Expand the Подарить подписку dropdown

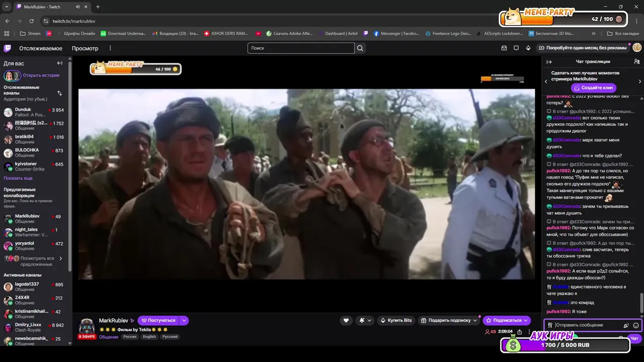[474, 320]
